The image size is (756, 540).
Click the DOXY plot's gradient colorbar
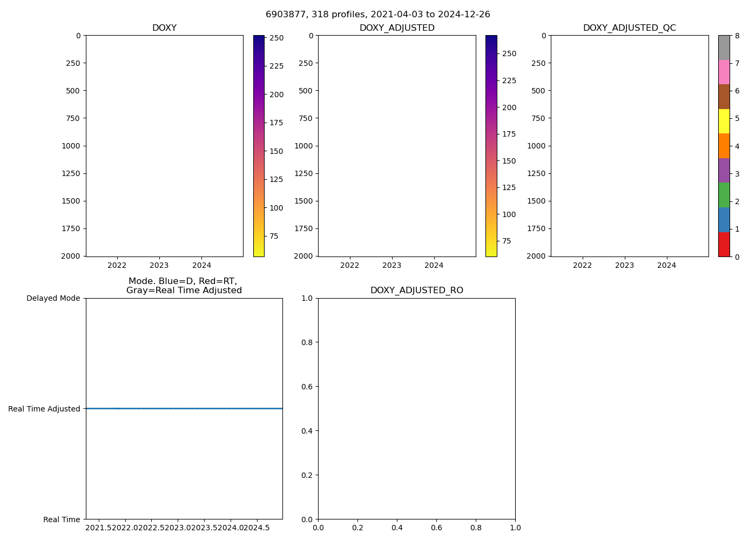tap(259, 146)
